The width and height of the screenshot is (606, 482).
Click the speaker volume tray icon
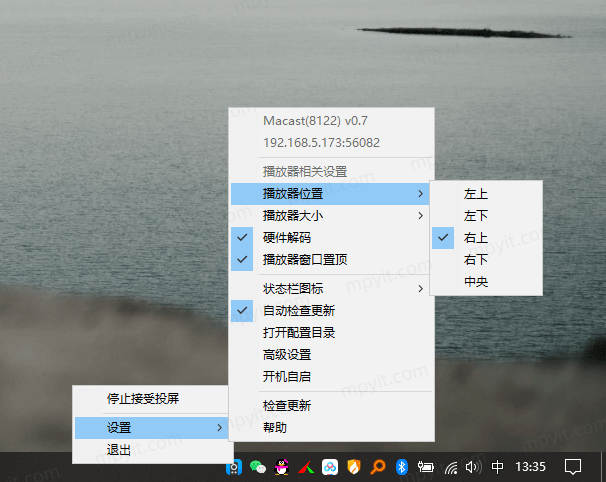(x=473, y=467)
